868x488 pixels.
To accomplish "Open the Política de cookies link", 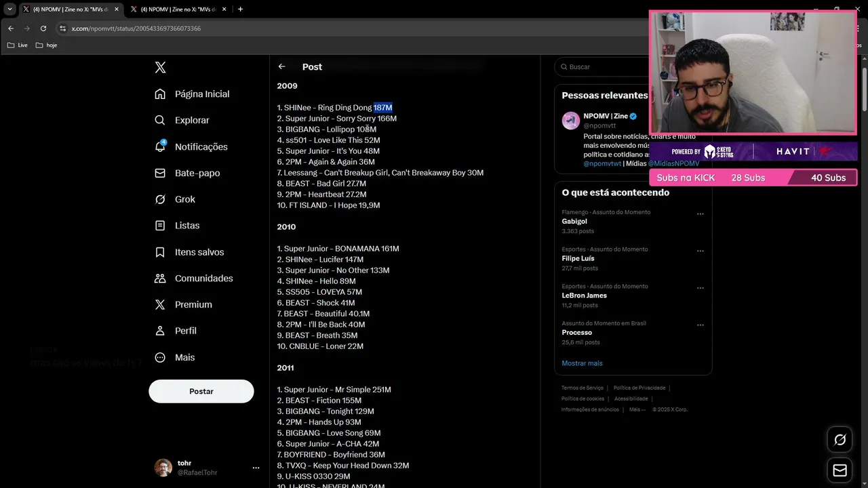I will [583, 399].
